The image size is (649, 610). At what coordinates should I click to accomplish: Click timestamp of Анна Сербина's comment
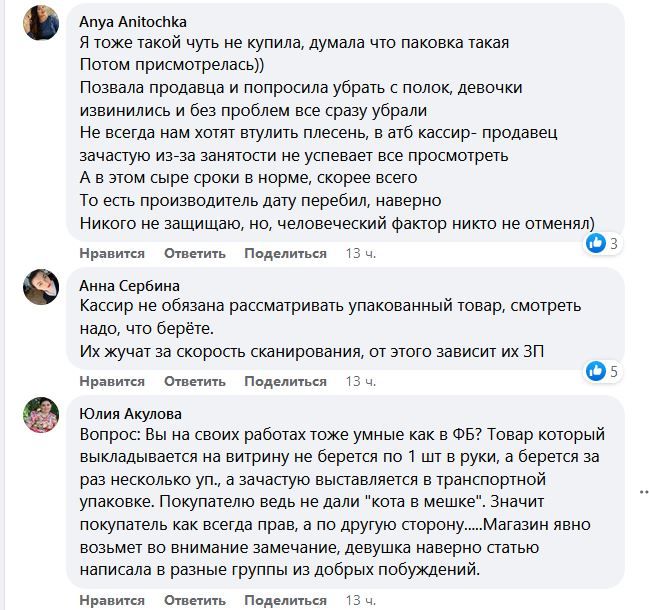click(360, 381)
